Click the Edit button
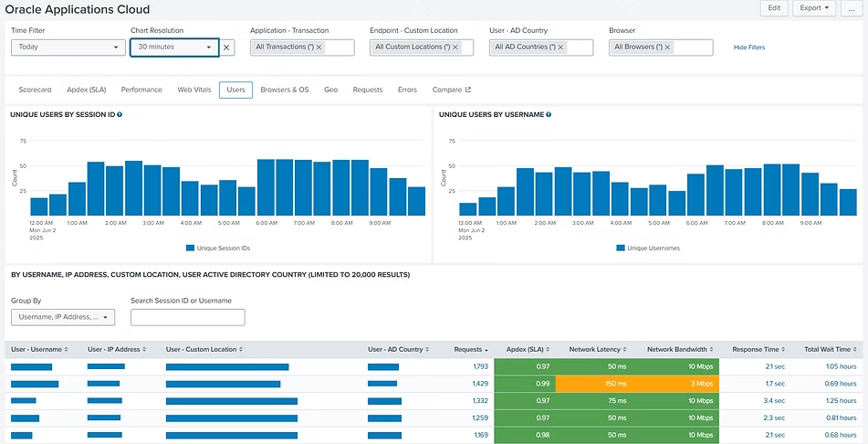This screenshot has height=444, width=868. [x=773, y=8]
